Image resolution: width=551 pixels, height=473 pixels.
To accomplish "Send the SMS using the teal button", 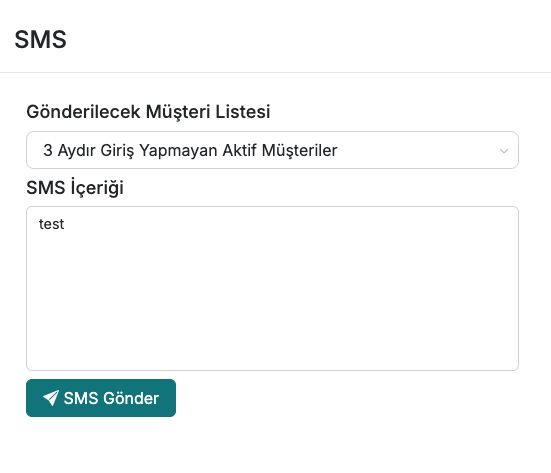I will click(x=101, y=398).
